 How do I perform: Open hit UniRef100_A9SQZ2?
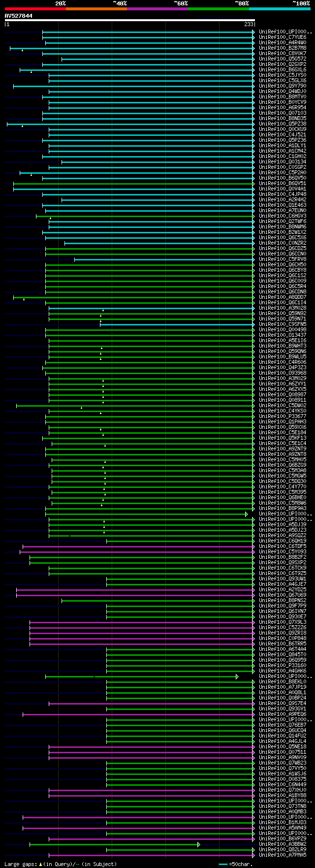click(x=283, y=536)
